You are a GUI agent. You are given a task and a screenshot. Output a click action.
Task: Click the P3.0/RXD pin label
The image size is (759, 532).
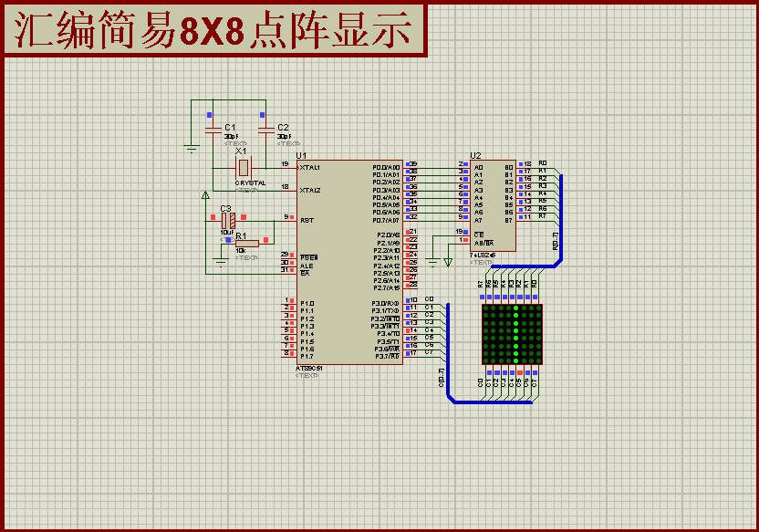pos(386,304)
